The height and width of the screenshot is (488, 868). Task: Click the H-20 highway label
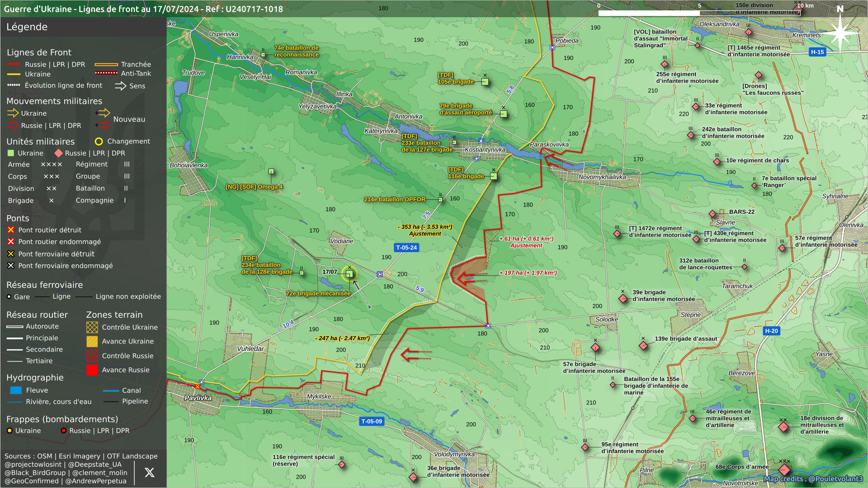771,331
